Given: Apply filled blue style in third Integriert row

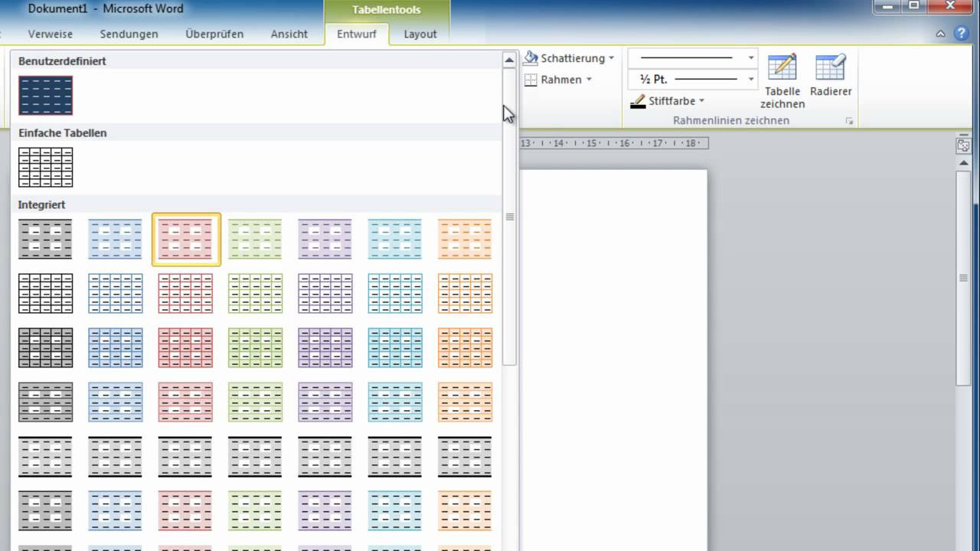Looking at the screenshot, I should pyautogui.click(x=116, y=348).
